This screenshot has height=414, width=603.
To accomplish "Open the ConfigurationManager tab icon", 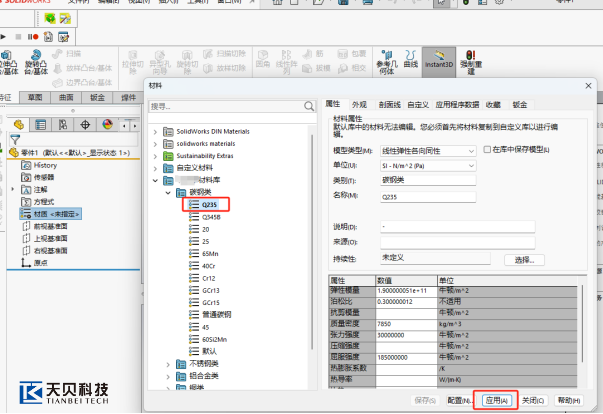I will click(63, 125).
